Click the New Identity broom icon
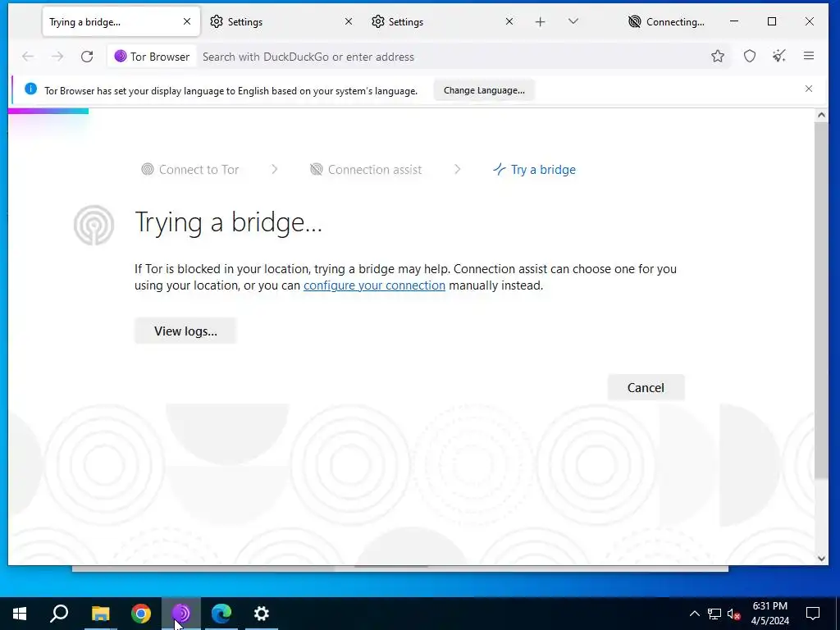The width and height of the screenshot is (840, 630). point(779,57)
